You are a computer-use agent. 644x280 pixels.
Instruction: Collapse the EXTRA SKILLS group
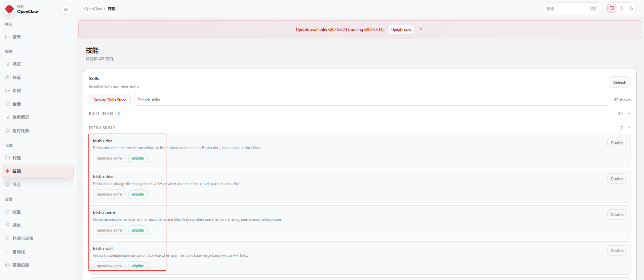pos(359,128)
